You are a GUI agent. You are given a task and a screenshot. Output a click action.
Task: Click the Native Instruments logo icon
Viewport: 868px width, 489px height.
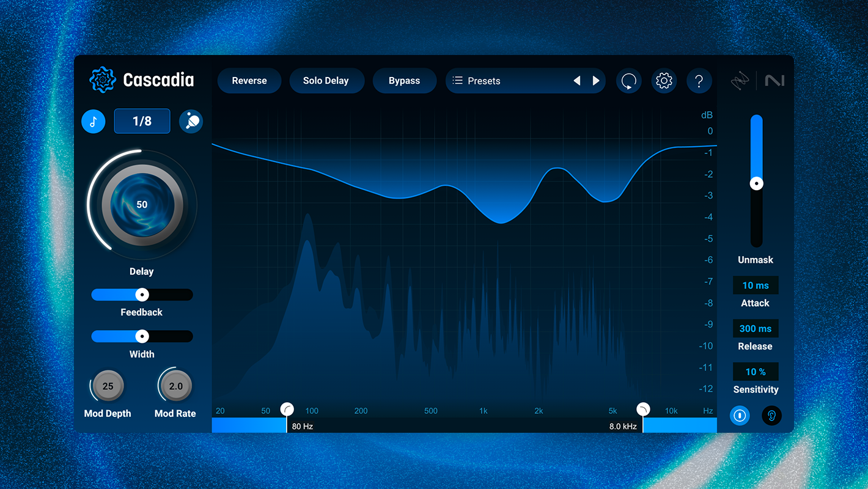[x=774, y=81]
